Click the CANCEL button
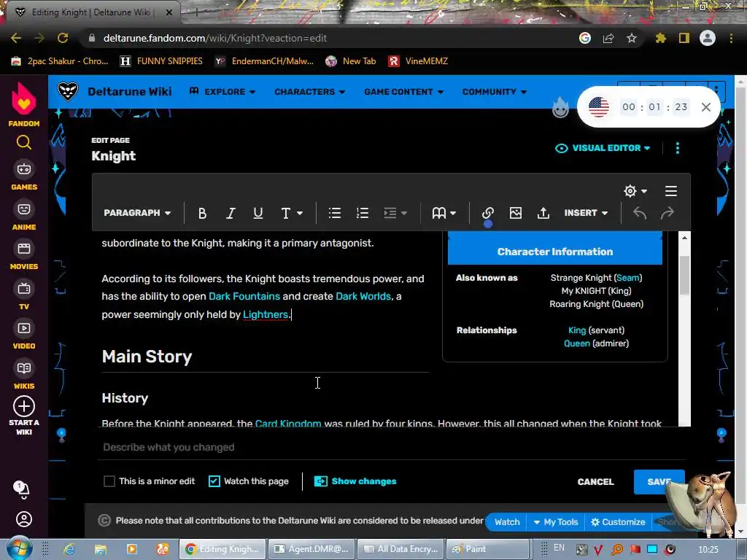The height and width of the screenshot is (560, 747). pyautogui.click(x=595, y=482)
